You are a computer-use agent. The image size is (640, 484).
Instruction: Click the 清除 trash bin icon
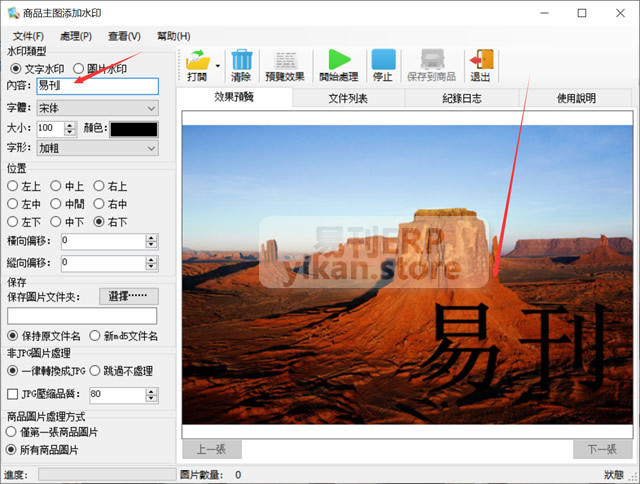tap(241, 59)
